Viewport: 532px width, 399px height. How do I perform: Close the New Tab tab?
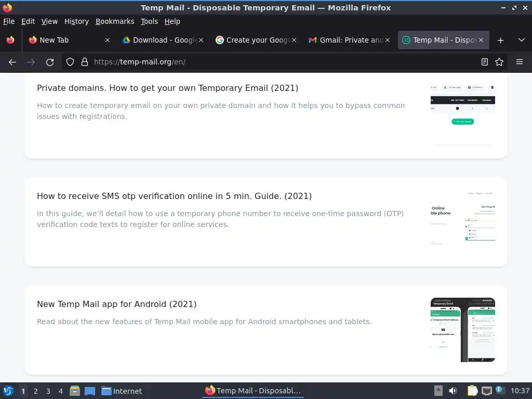click(x=108, y=40)
